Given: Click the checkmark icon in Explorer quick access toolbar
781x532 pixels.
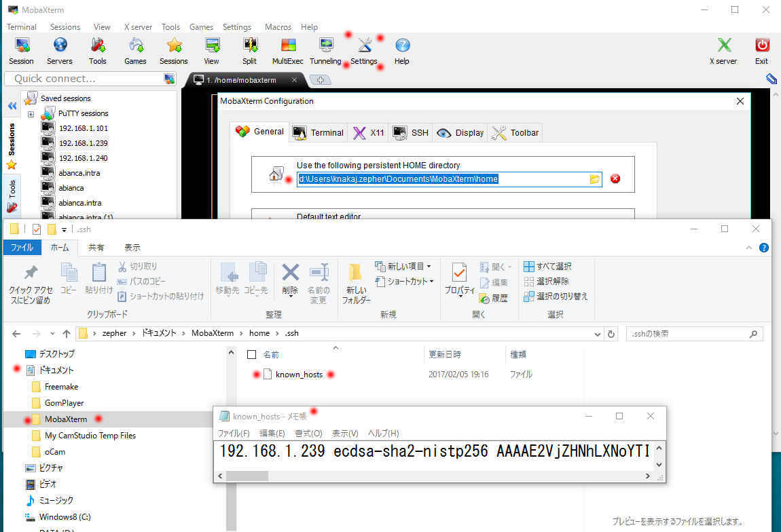Looking at the screenshot, I should pos(37,229).
